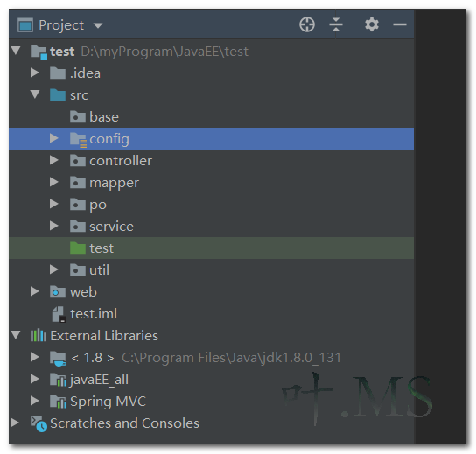This screenshot has height=454, width=476.
Task: Expand the po package arrow
Action: pos(54,204)
